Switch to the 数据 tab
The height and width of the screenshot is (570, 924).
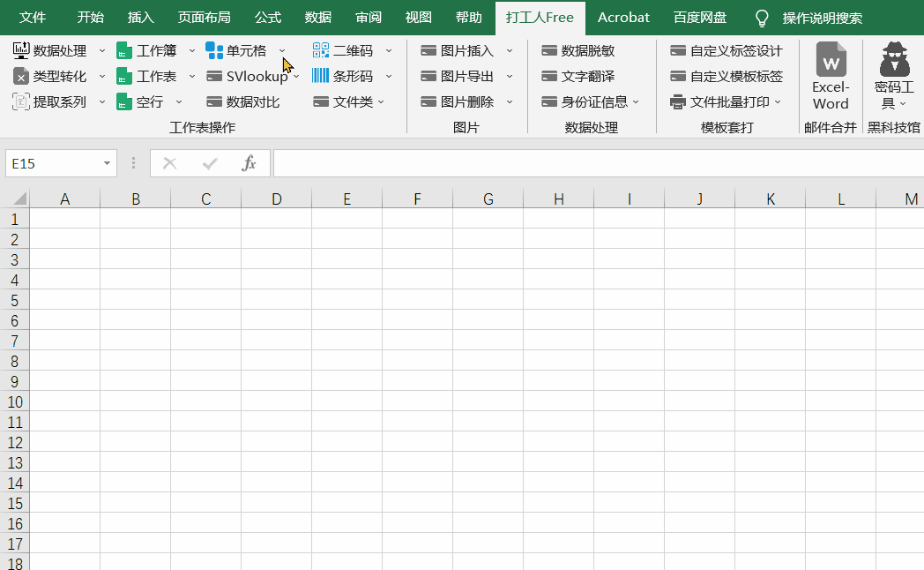pyautogui.click(x=318, y=18)
